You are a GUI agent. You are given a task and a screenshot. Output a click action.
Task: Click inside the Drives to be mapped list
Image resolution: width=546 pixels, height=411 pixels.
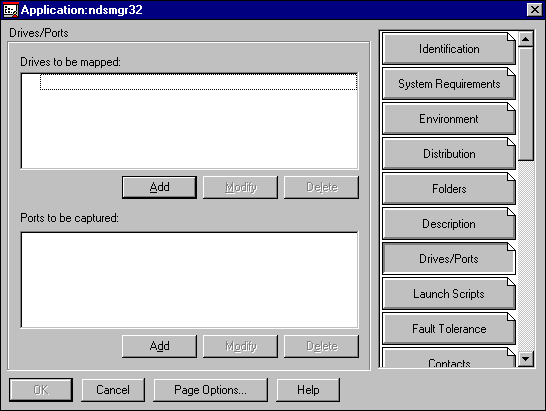pyautogui.click(x=189, y=121)
